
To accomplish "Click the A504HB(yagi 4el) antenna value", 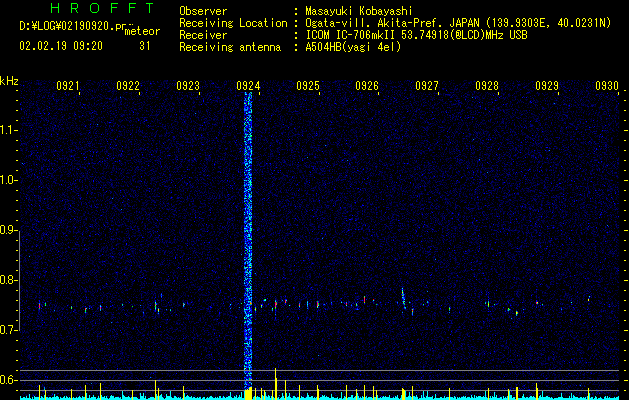I will point(353,47).
